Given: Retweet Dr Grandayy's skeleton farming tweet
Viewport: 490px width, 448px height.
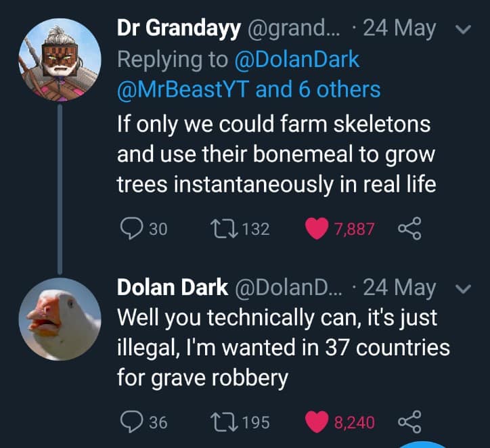Looking at the screenshot, I should click(x=223, y=229).
